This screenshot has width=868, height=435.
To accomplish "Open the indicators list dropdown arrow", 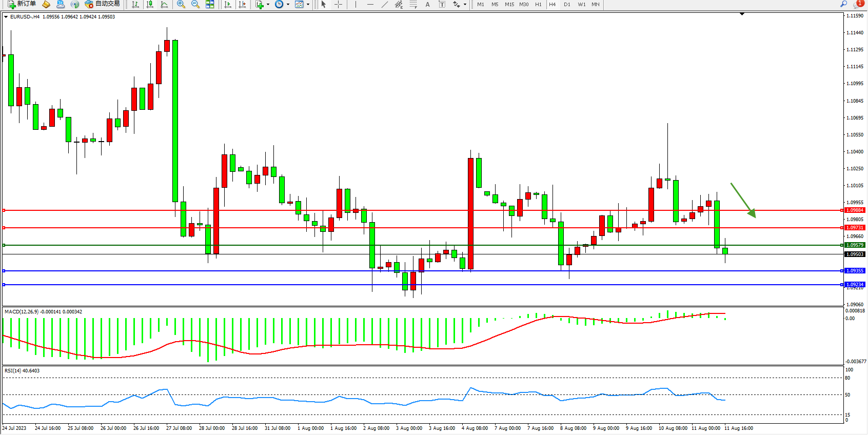I will coord(268,5).
